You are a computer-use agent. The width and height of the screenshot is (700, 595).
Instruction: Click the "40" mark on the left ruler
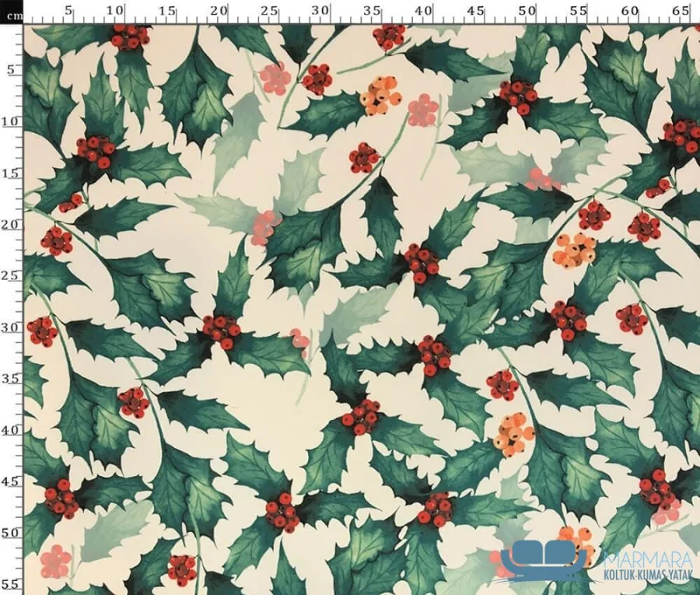pos(11,430)
